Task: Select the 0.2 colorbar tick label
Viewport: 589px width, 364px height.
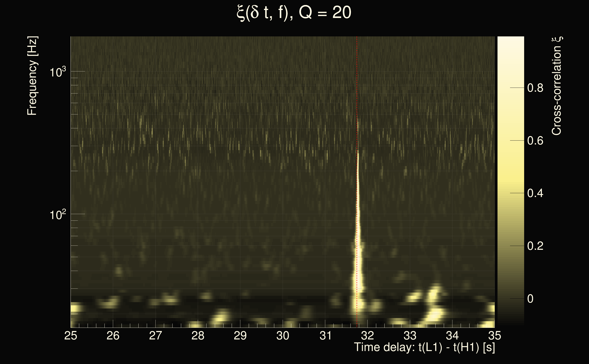Action: 535,246
